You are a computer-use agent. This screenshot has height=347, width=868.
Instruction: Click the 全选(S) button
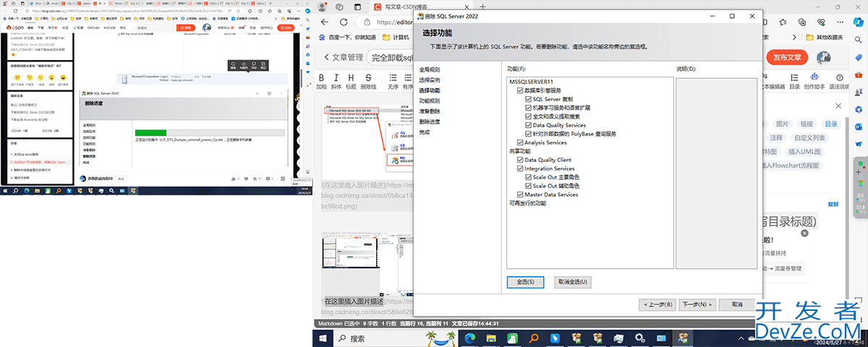click(525, 282)
